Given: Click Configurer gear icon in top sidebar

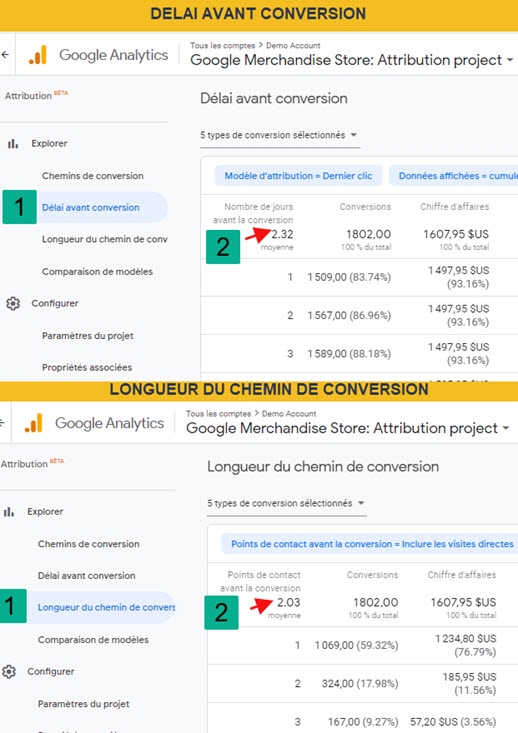Looking at the screenshot, I should point(13,303).
